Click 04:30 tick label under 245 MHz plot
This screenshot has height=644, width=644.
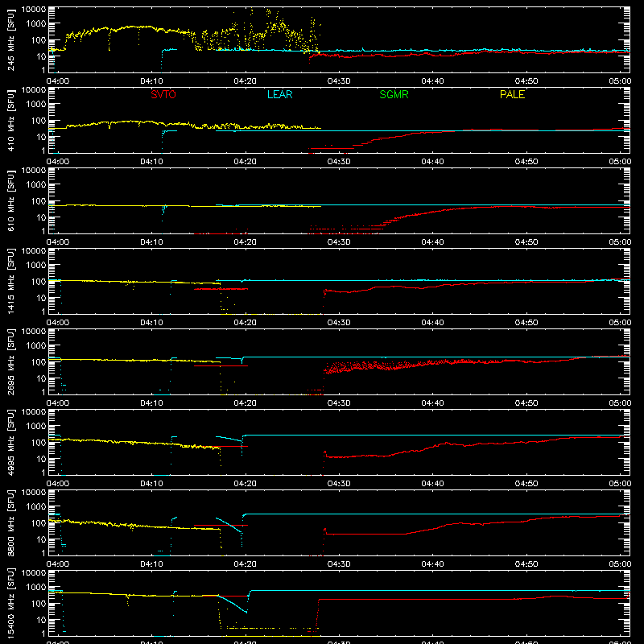pos(339,81)
